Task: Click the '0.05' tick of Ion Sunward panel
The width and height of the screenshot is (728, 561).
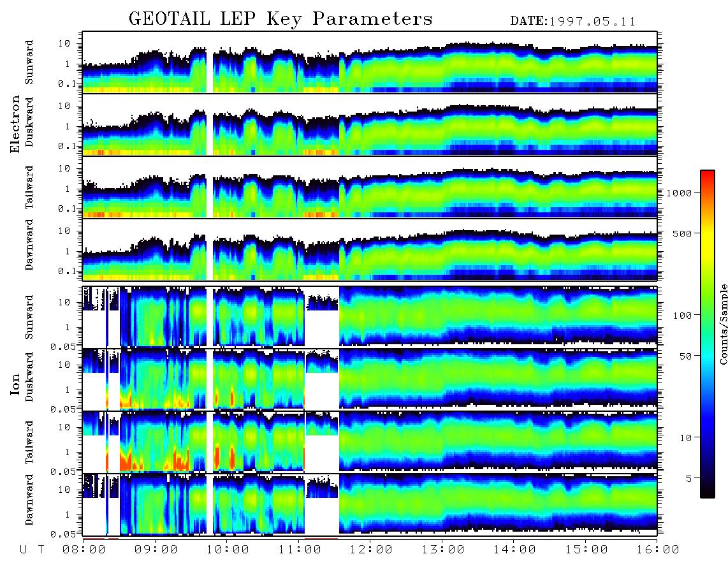Action: click(x=64, y=346)
